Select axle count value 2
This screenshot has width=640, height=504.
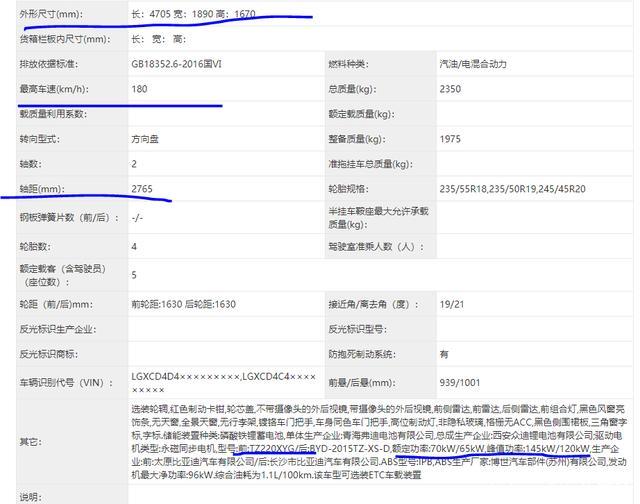click(134, 164)
